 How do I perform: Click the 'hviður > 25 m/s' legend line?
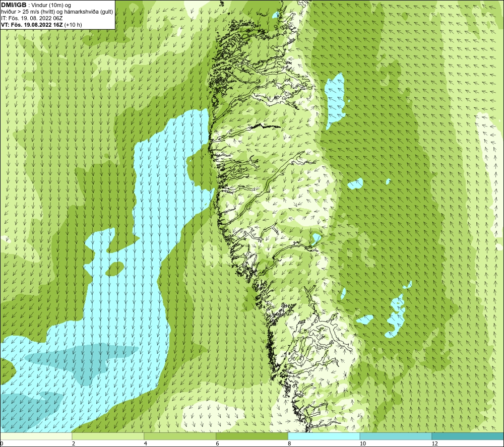click(x=57, y=12)
